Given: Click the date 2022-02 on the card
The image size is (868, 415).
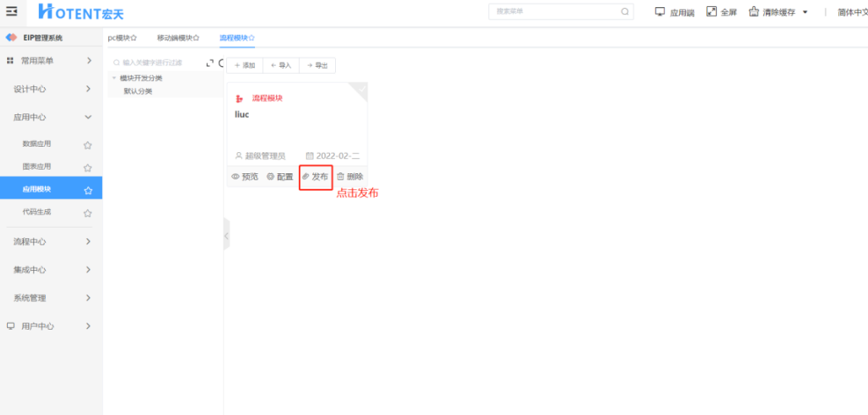Looking at the screenshot, I should coord(332,156).
